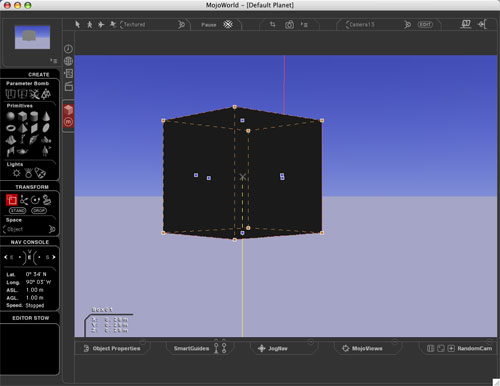
Task: Create a torus primitive
Action: click(11, 128)
